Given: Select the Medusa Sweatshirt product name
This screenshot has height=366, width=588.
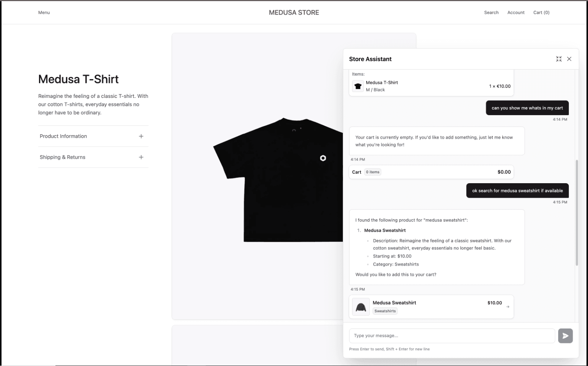Looking at the screenshot, I should pyautogui.click(x=394, y=303).
